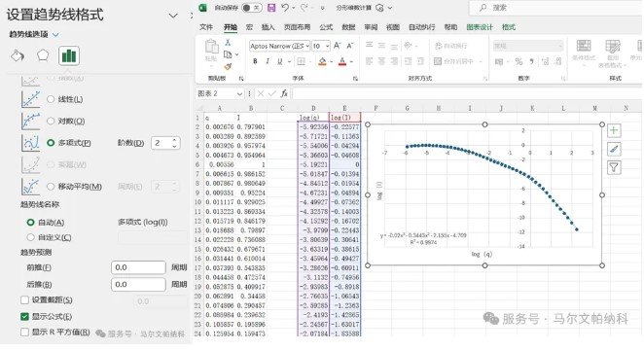Toggle the AutoSave switch
The height and width of the screenshot is (351, 644).
tap(251, 8)
